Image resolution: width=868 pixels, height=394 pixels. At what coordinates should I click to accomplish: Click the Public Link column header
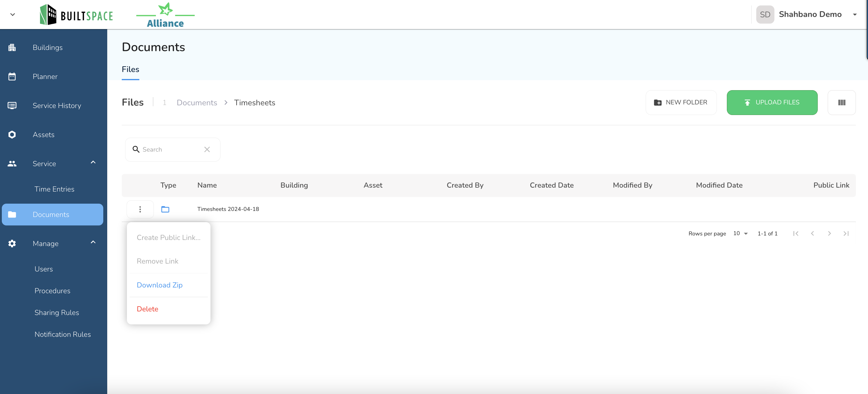coord(831,185)
